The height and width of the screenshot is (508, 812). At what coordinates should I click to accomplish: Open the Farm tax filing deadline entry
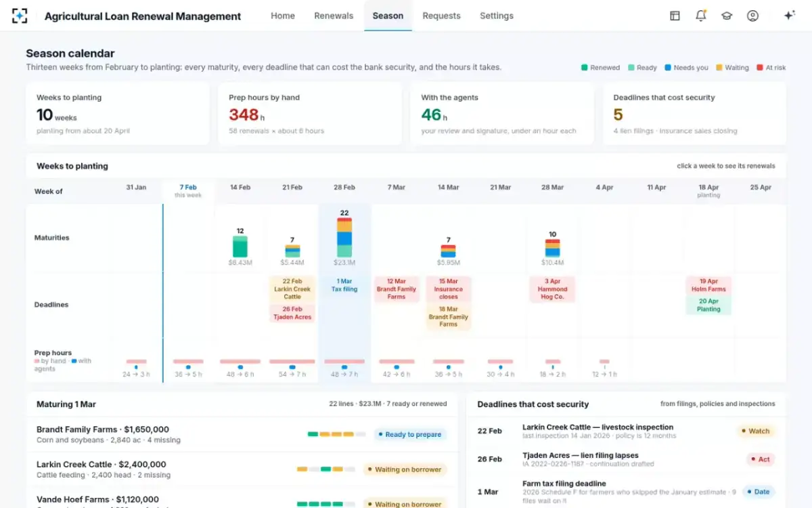(x=627, y=492)
